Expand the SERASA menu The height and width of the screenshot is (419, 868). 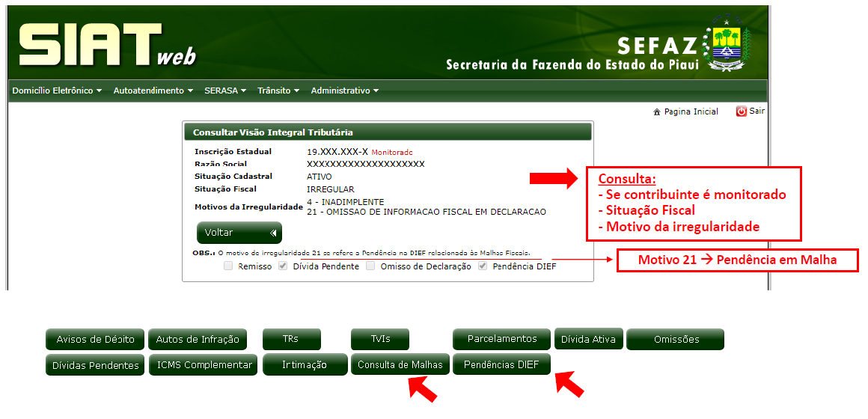tap(224, 91)
